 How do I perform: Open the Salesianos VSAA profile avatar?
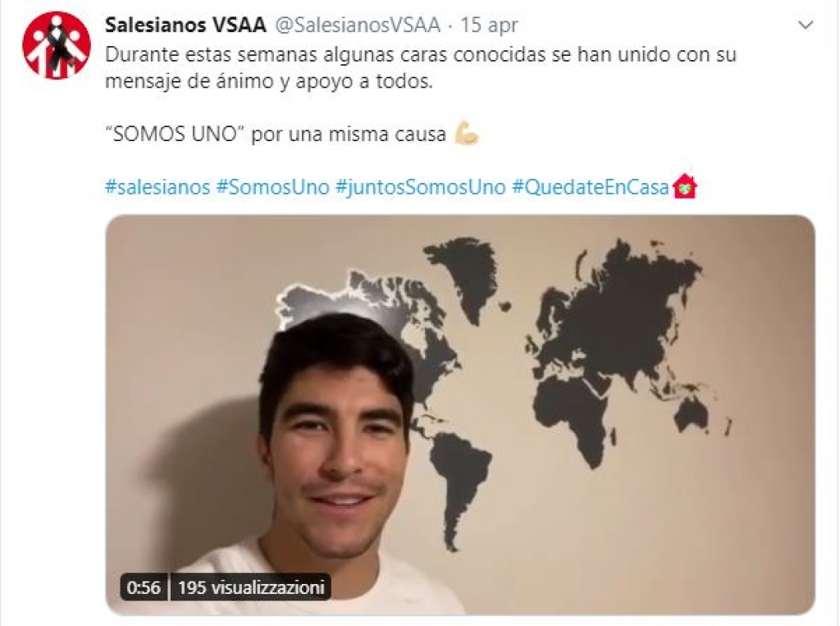[x=57, y=46]
